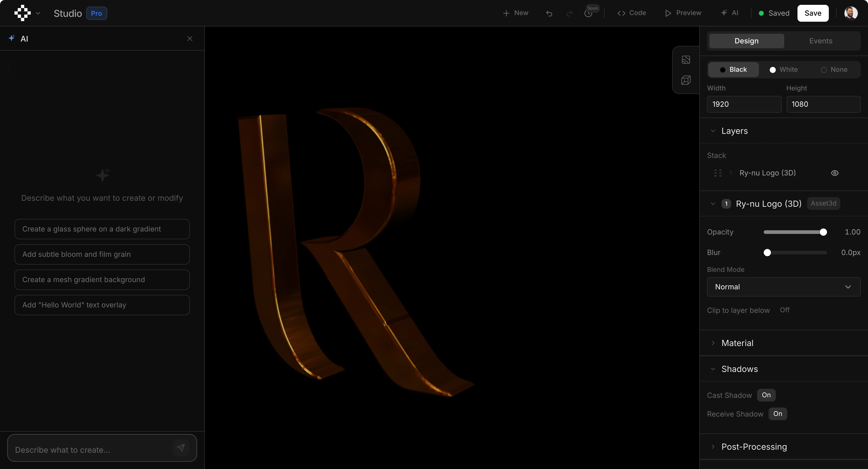Click the undo arrow icon
The image size is (868, 469).
(549, 13)
